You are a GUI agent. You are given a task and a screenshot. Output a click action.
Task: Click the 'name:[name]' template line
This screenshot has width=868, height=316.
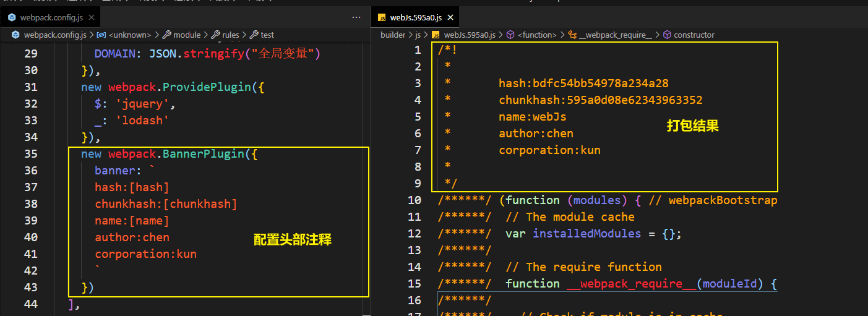point(132,220)
